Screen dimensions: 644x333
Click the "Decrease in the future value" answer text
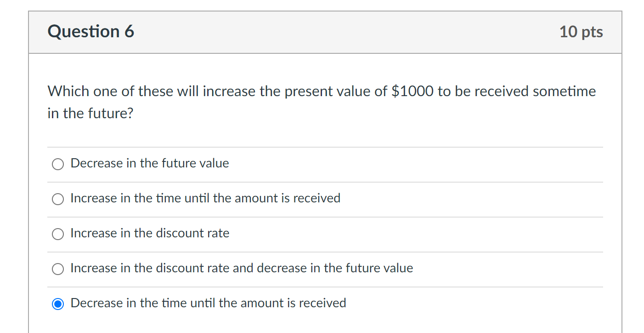click(150, 163)
